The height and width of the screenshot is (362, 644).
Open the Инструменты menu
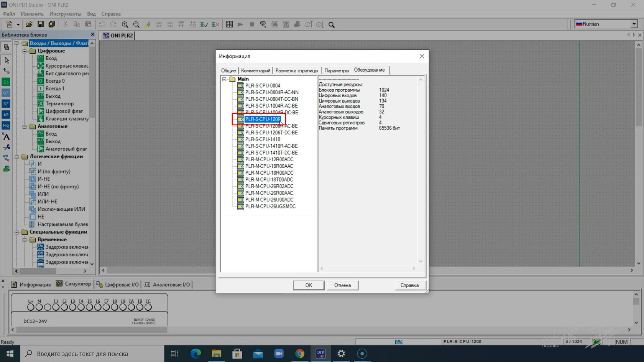click(x=65, y=14)
